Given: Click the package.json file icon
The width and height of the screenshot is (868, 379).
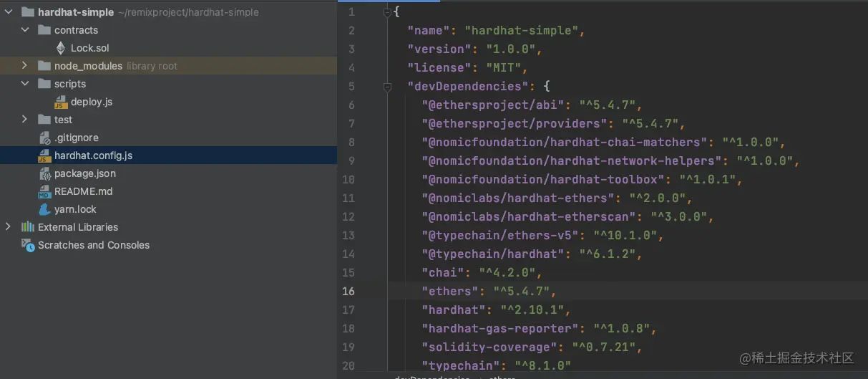Looking at the screenshot, I should point(44,173).
